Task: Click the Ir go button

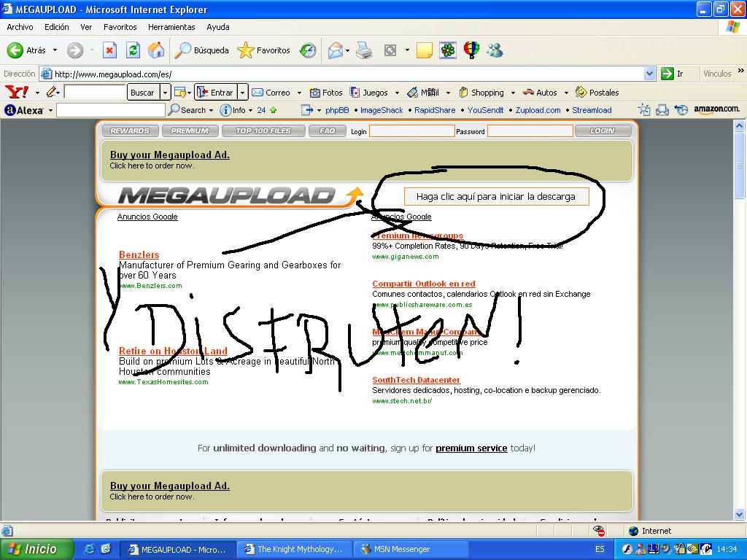Action: coord(673,74)
